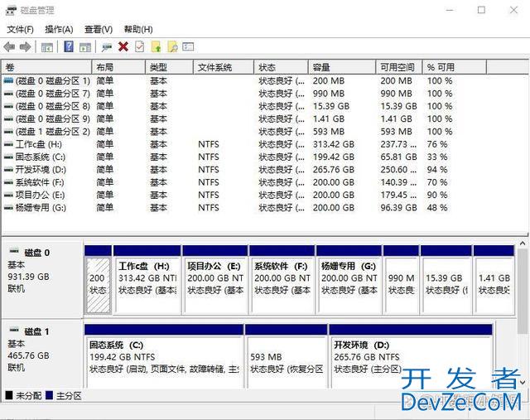Click drive icon of 项目办公 (E:) row
Screen dimensions: 530x420
(x=8, y=196)
